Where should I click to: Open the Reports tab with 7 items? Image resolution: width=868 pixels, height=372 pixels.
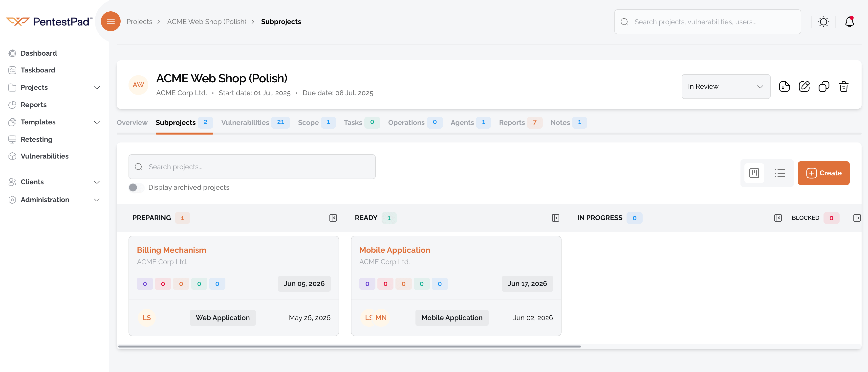click(521, 123)
